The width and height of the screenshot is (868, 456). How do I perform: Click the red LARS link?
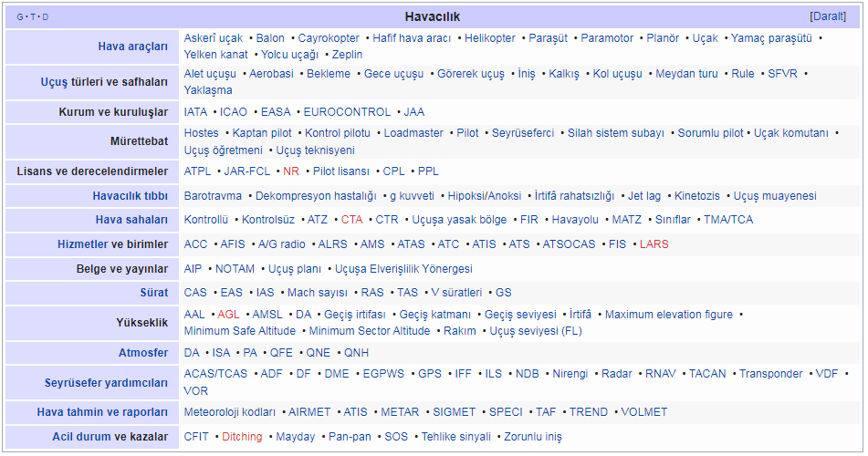coord(654,244)
